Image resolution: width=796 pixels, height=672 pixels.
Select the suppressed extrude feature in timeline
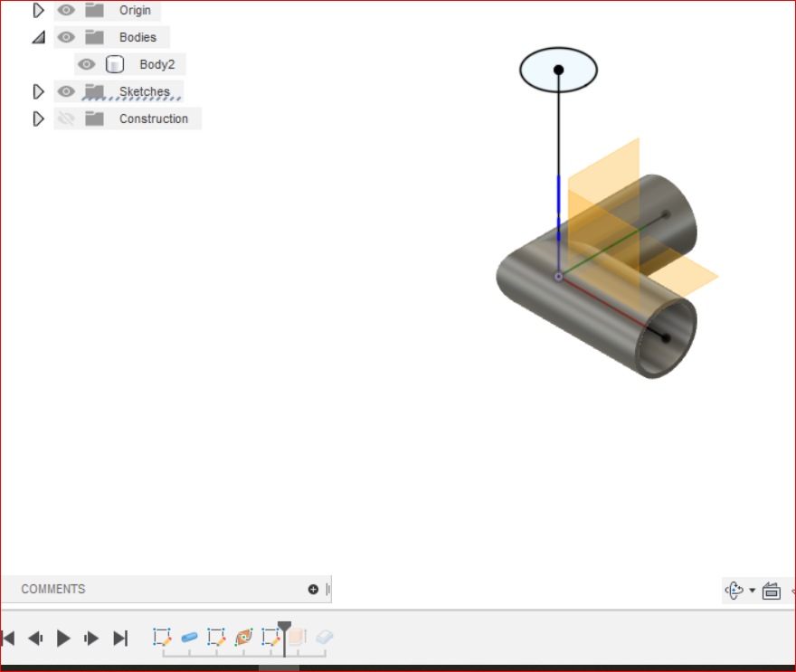pyautogui.click(x=298, y=637)
